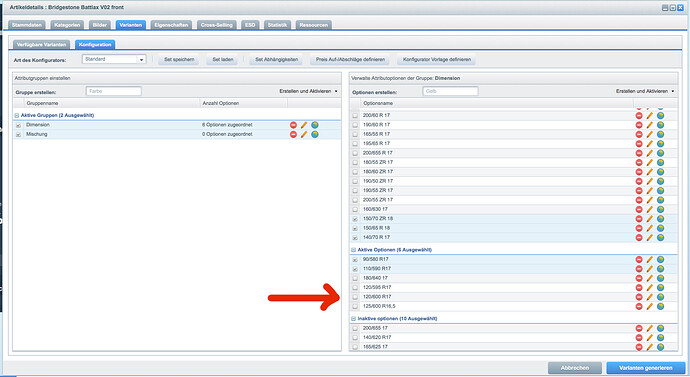Open Erstellen und Aktivieren menu for groups
Screen dimensions: 690x377
tap(308, 91)
